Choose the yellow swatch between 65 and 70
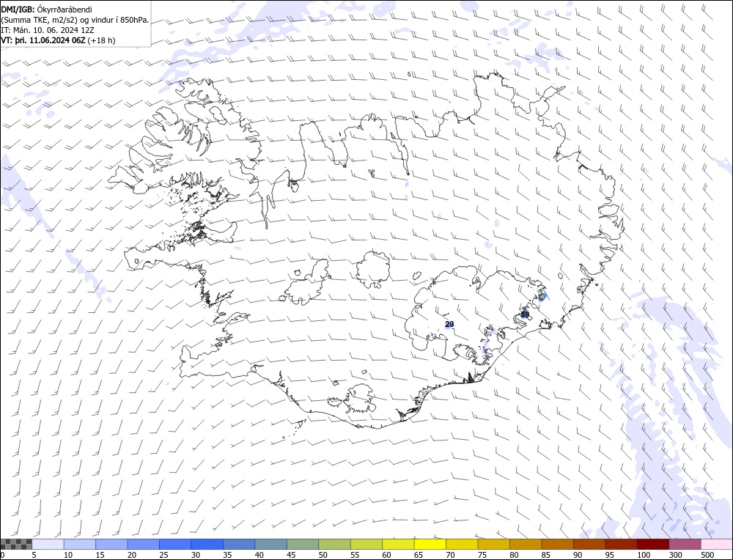The width and height of the screenshot is (733, 560). (430, 544)
